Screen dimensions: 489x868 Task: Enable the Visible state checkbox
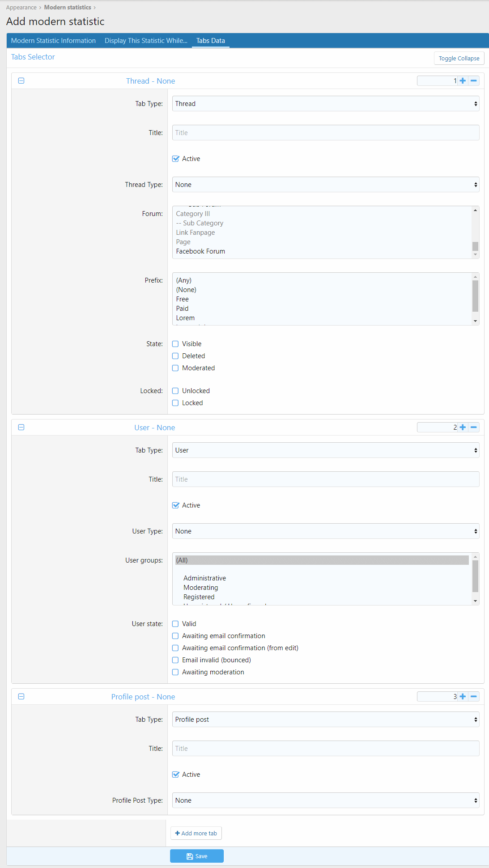(x=176, y=344)
